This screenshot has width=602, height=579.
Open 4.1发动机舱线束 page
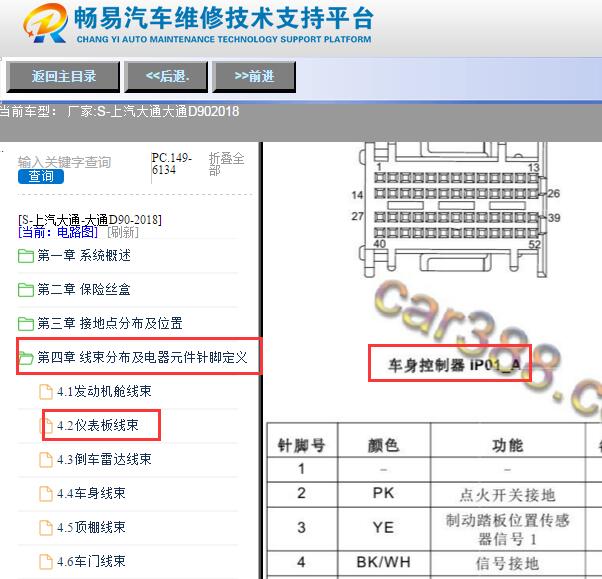click(x=104, y=392)
